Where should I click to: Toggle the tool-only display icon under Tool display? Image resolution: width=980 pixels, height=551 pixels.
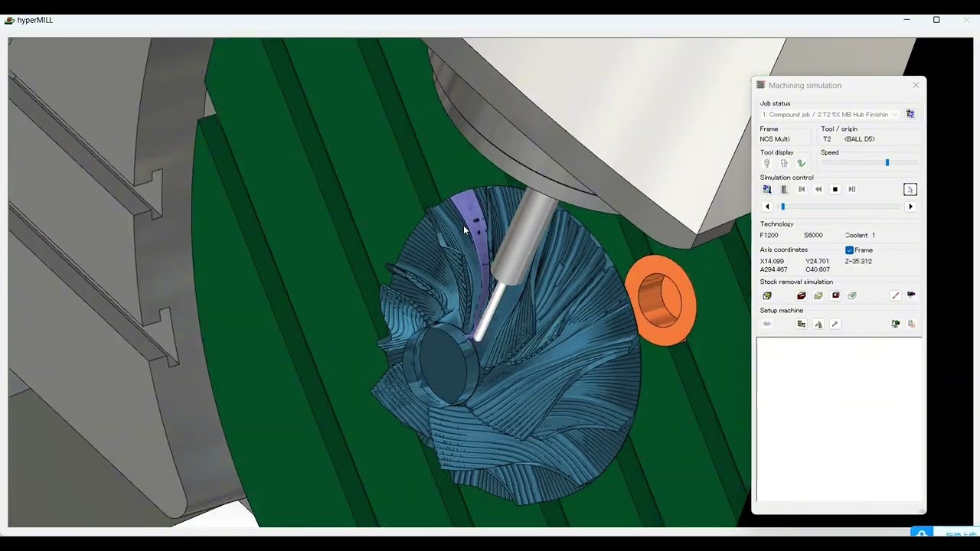point(766,163)
